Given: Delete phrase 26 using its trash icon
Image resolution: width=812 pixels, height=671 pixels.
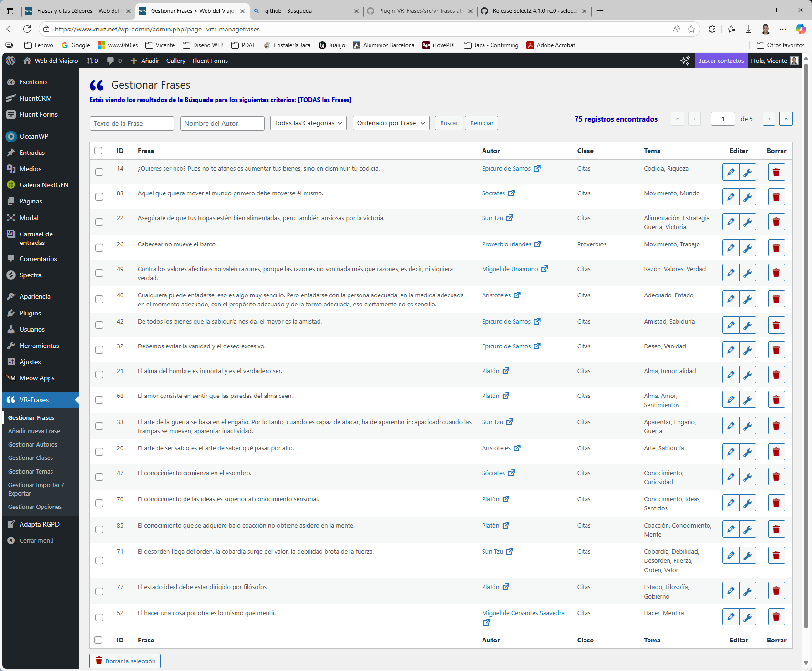Looking at the screenshot, I should 776,248.
